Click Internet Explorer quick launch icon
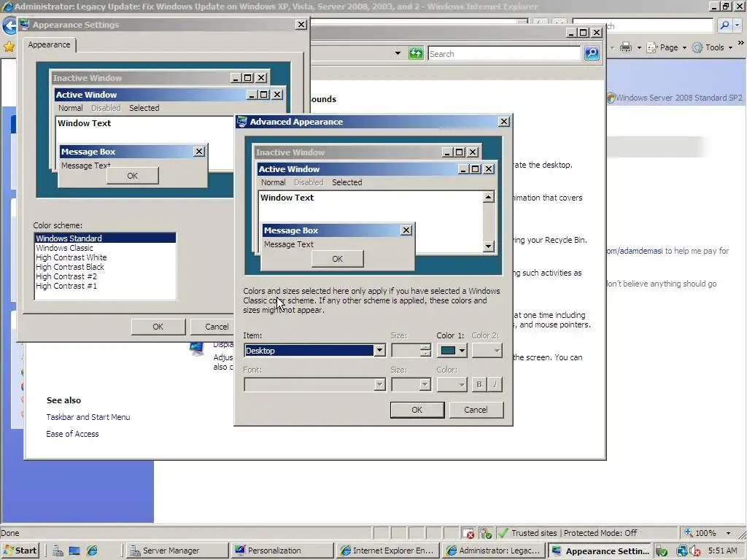Viewport: 747px width, 560px height. coord(92,551)
